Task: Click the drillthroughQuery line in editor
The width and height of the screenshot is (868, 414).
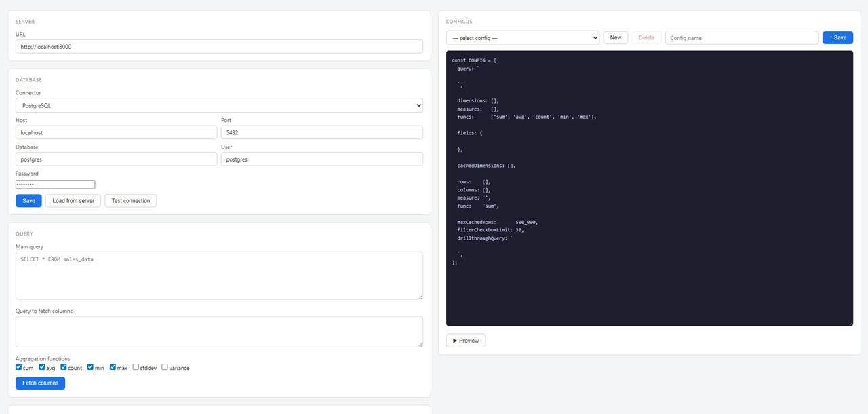Action: pos(486,238)
